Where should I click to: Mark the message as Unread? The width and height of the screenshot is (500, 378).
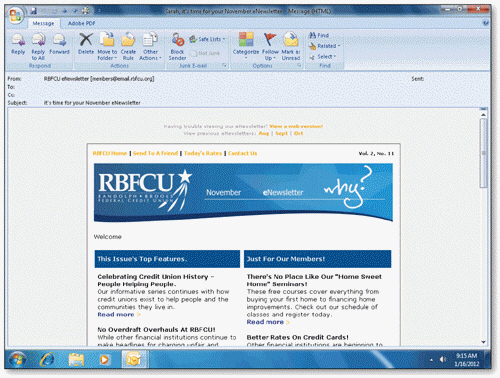point(291,46)
